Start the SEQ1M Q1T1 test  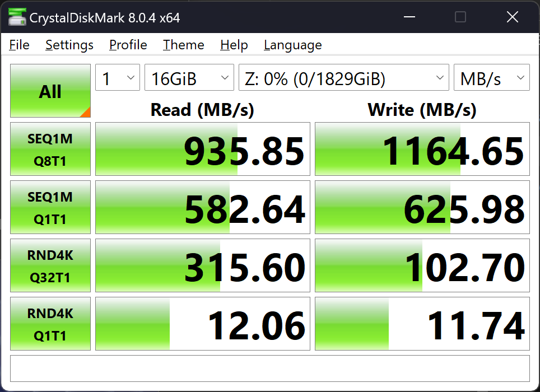(50, 207)
